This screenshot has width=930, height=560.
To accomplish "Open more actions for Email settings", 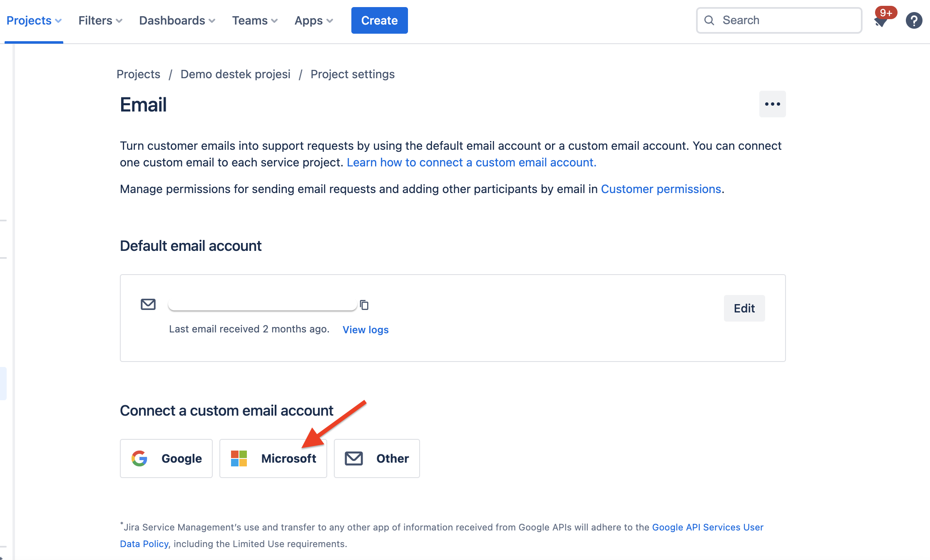I will [x=773, y=104].
